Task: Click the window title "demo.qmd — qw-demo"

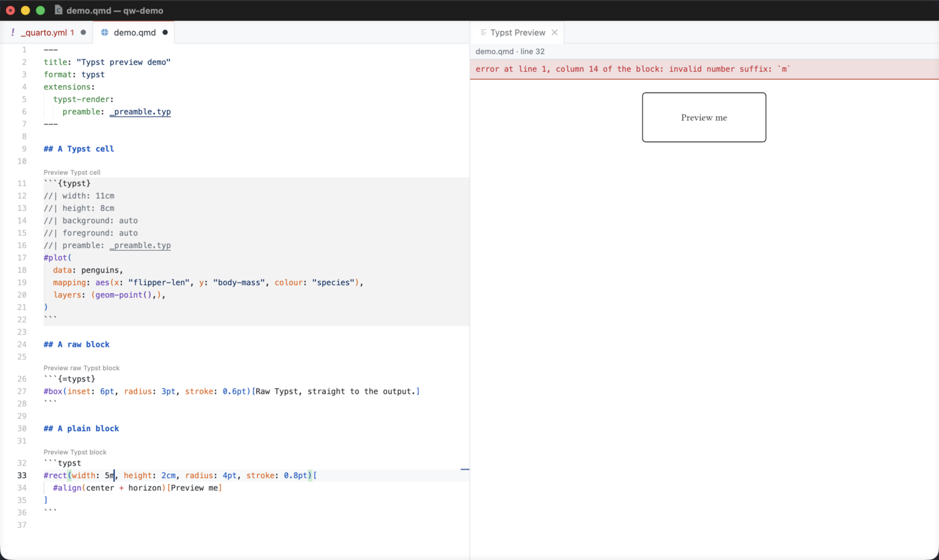Action: click(115, 10)
